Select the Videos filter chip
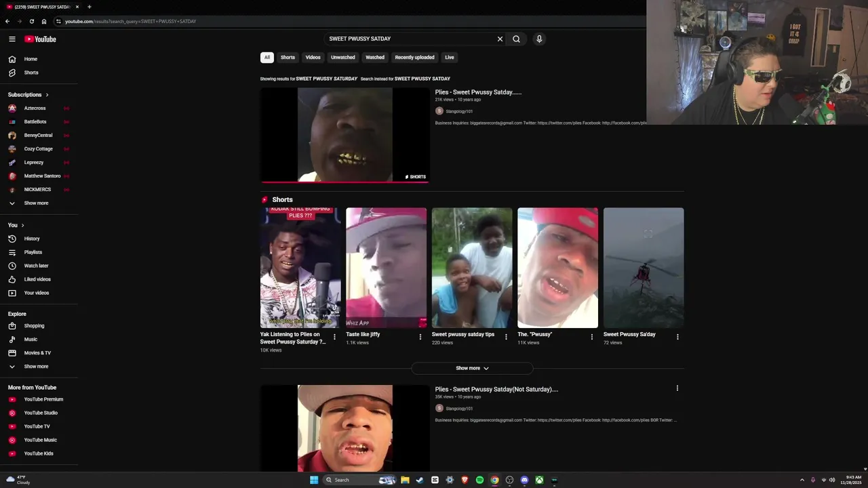Screen dimensions: 868x488 point(313,58)
